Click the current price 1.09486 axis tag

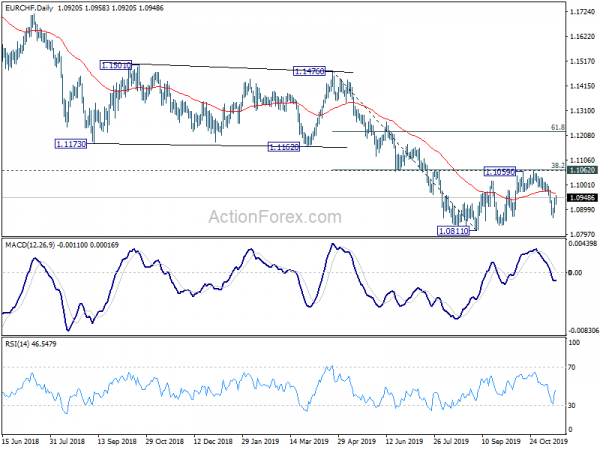click(x=582, y=198)
